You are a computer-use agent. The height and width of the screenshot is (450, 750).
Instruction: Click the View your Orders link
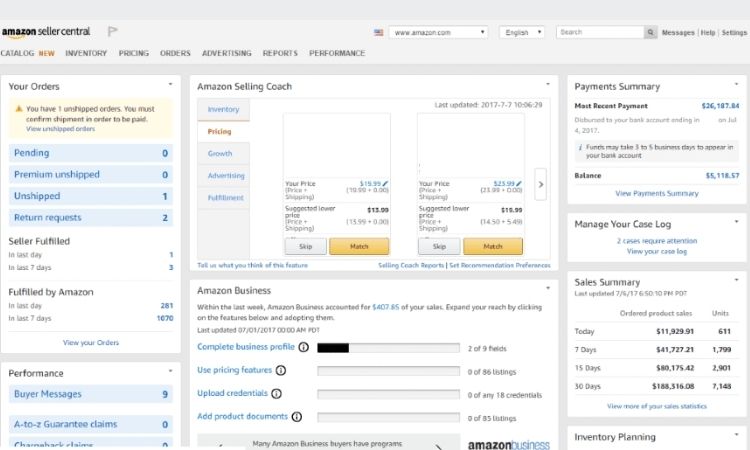(x=91, y=342)
